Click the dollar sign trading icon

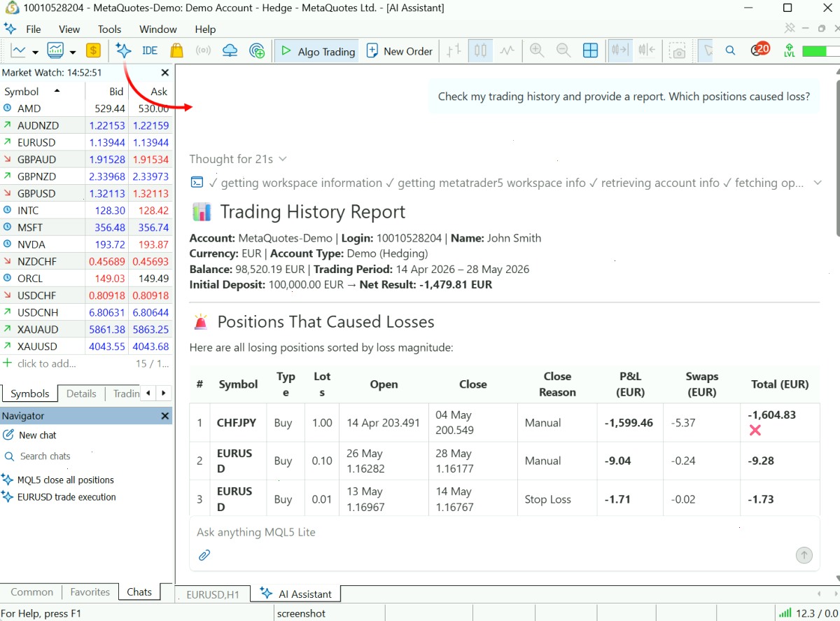93,50
